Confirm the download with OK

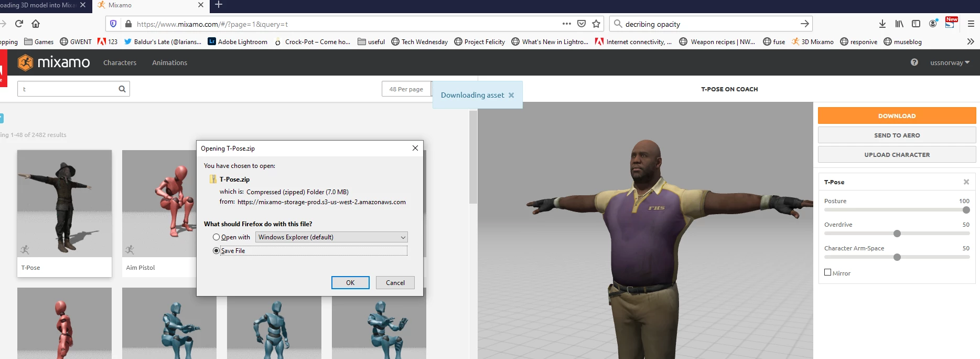[350, 282]
